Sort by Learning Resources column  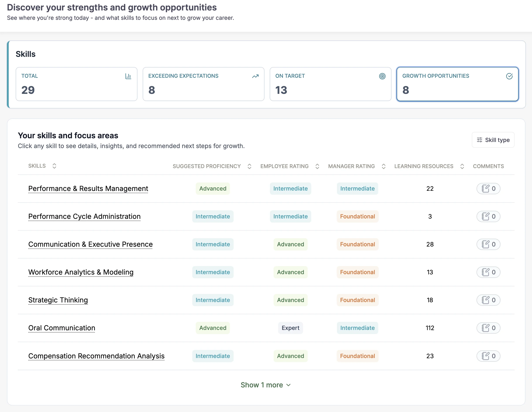(462, 166)
